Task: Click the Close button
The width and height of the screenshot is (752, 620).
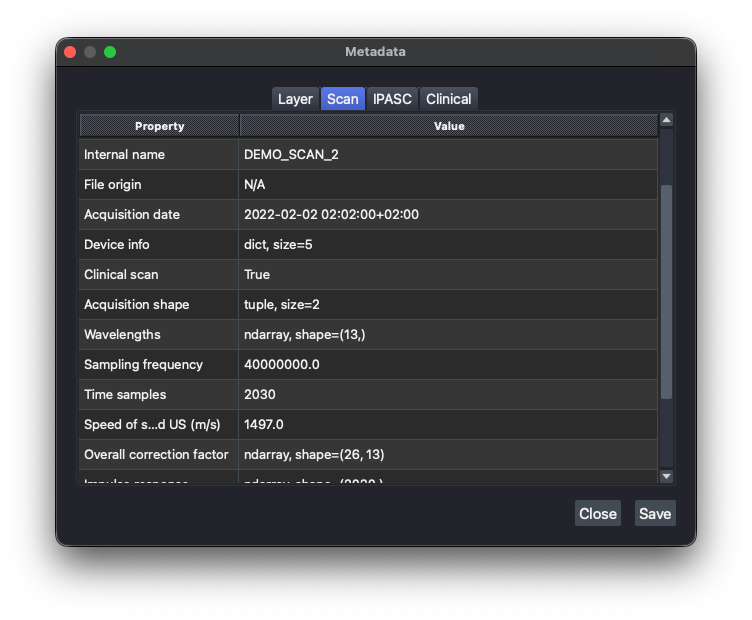Action: (x=598, y=513)
